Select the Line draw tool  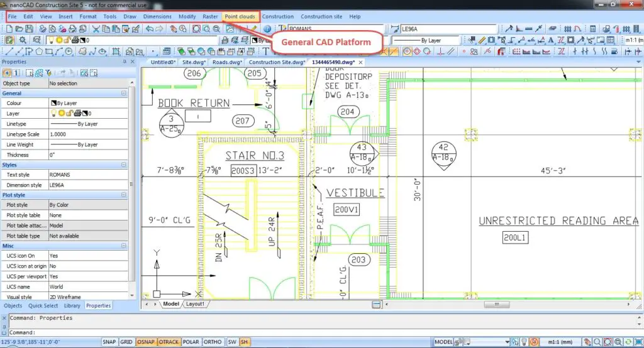[x=9, y=52]
